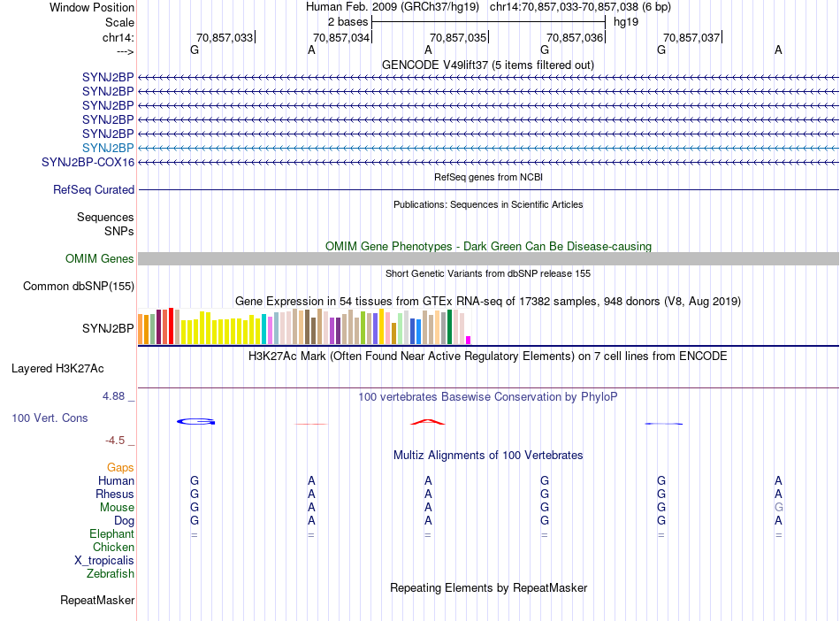Click the 'Layered H3K27Ac' track label
Screen dimensions: 840x621
click(57, 369)
